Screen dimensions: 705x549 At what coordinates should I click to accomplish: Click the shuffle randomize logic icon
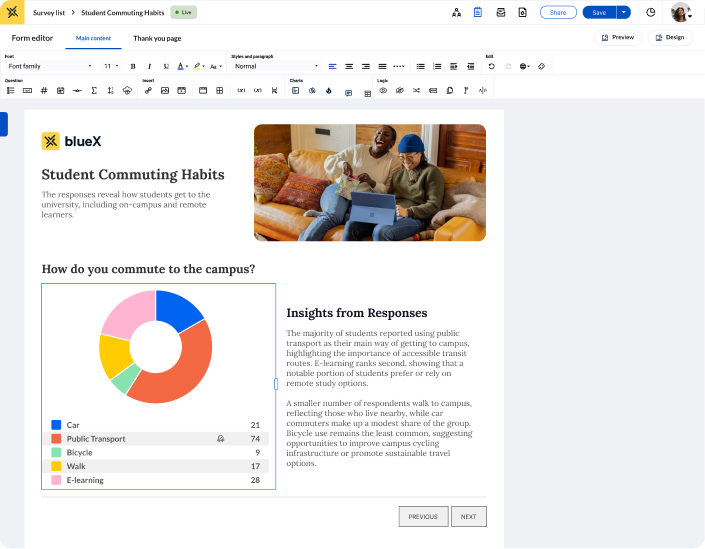416,90
